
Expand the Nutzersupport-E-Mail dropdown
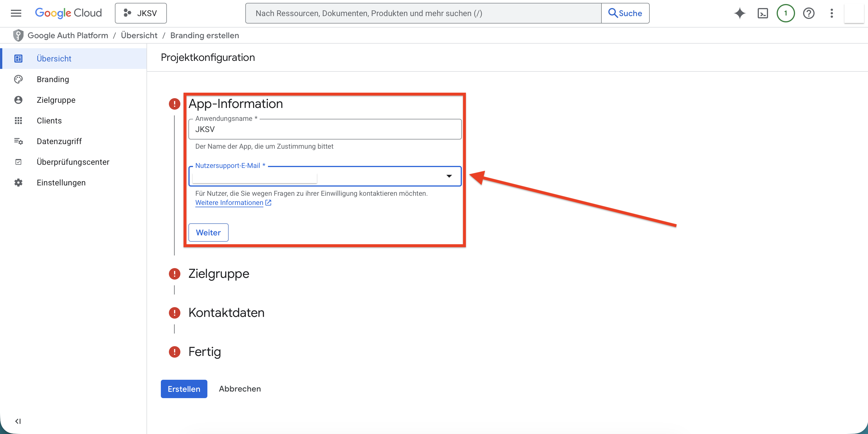click(x=449, y=176)
